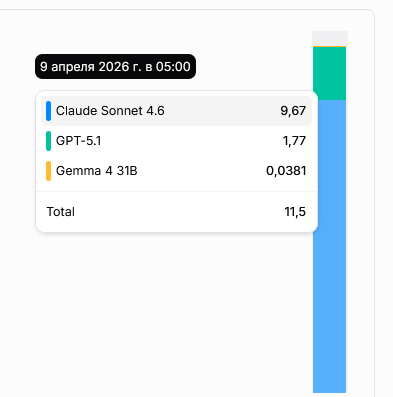Click the GPT-5.1 label text

[78, 141]
